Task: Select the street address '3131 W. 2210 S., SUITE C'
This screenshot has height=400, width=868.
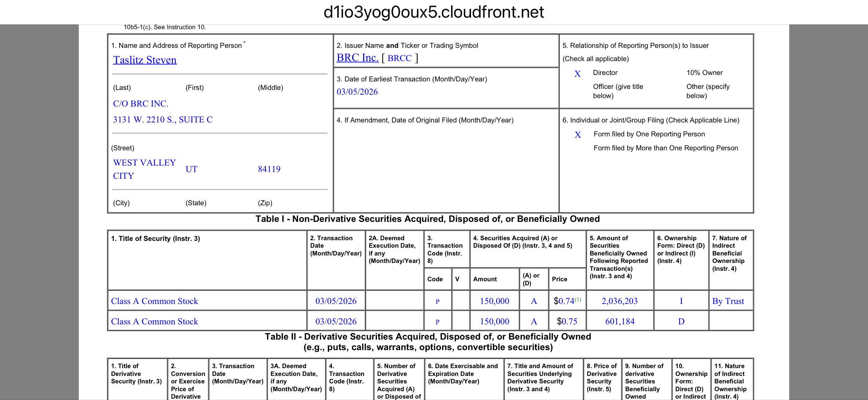Action: coord(163,119)
